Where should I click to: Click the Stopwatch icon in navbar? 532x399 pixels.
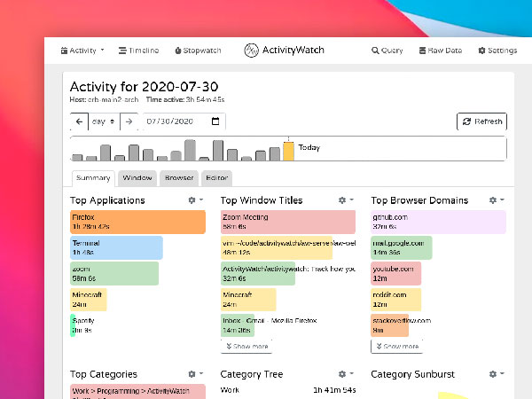click(x=178, y=51)
